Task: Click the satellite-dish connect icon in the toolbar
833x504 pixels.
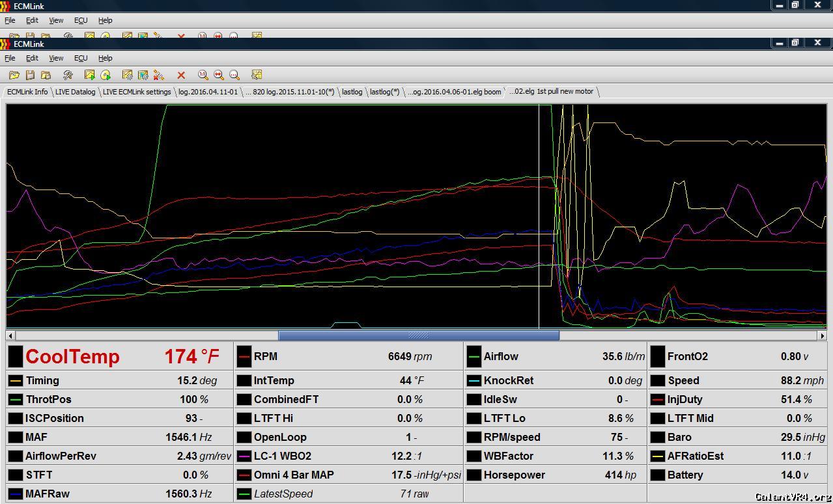Action: click(158, 76)
